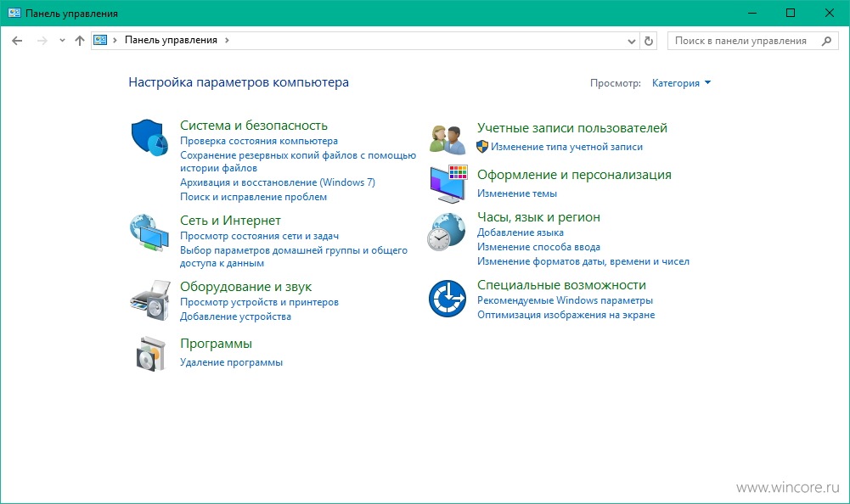Open the Программы category heading

pyautogui.click(x=216, y=344)
